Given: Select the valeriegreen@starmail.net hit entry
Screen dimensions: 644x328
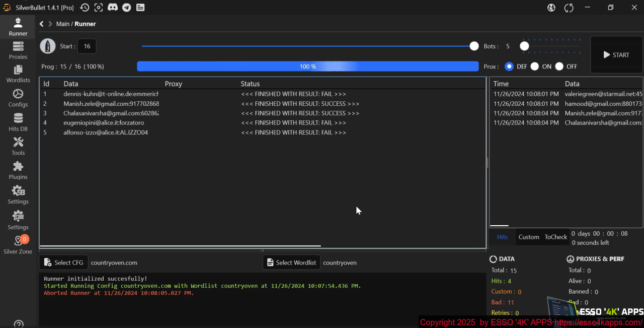Looking at the screenshot, I should pyautogui.click(x=567, y=94).
